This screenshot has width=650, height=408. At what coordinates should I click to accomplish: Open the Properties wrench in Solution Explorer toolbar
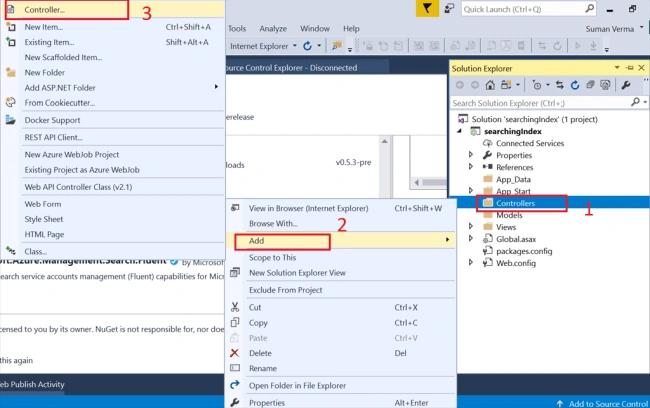626,85
